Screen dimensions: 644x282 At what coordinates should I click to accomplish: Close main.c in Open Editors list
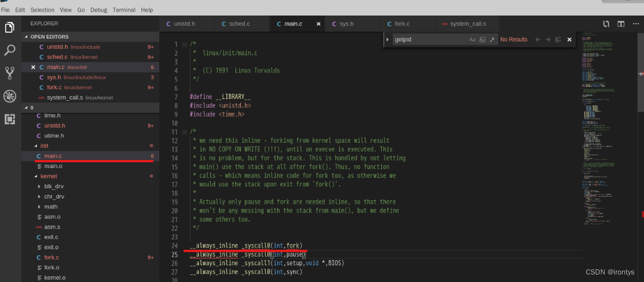[x=33, y=67]
